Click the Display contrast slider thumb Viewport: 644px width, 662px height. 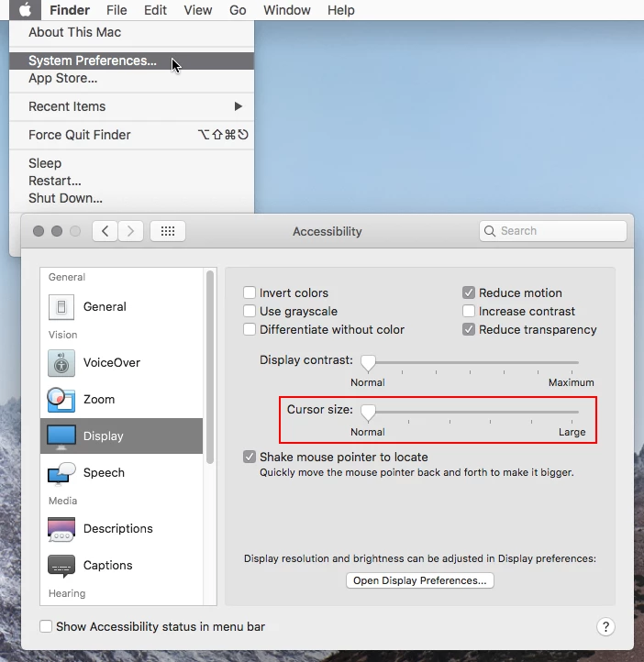[x=368, y=363]
